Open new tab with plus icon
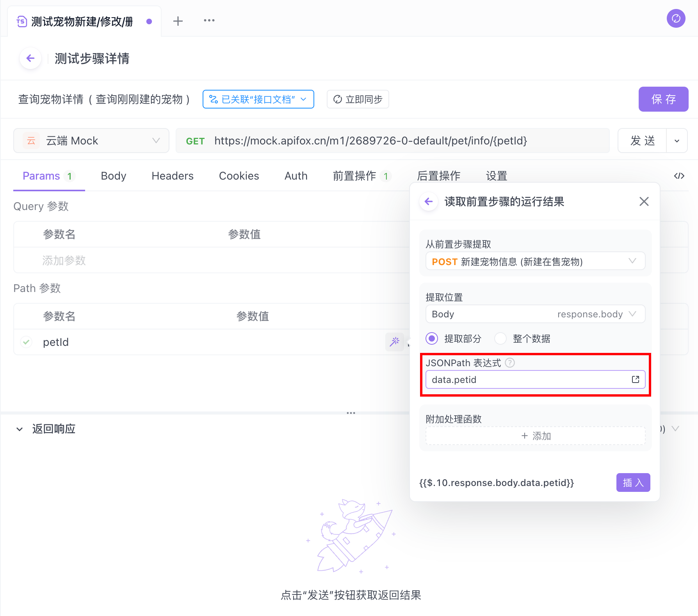 (178, 21)
